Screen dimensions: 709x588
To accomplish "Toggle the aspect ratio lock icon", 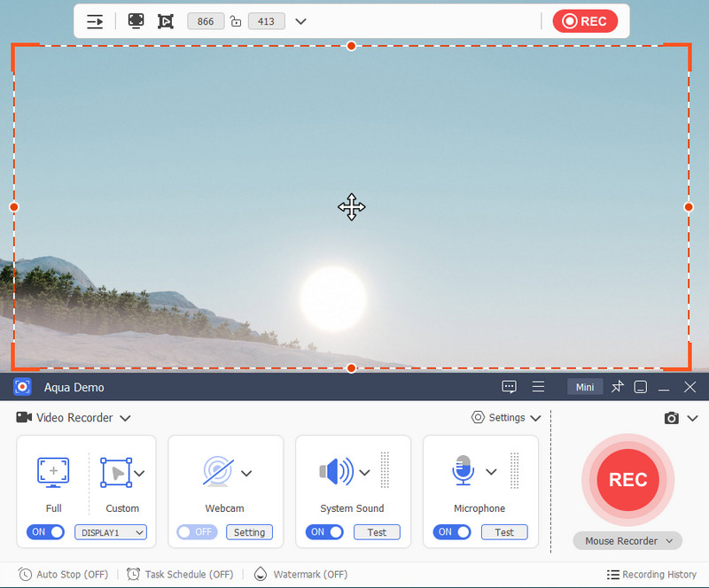I will (x=236, y=21).
